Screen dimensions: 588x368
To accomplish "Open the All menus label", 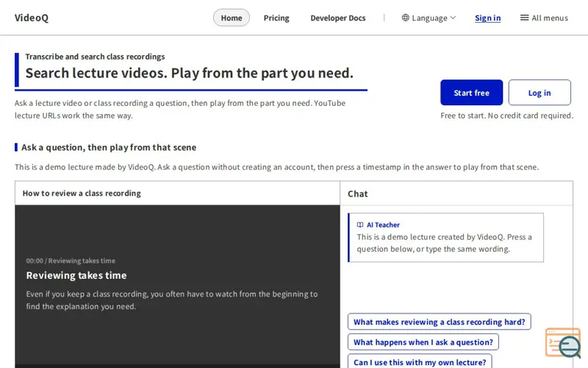I will pyautogui.click(x=550, y=18).
